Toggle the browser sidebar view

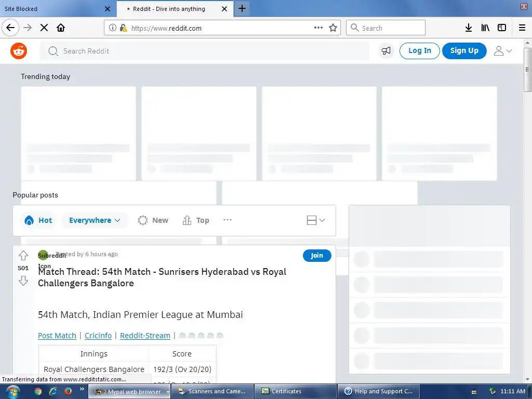coord(502,28)
